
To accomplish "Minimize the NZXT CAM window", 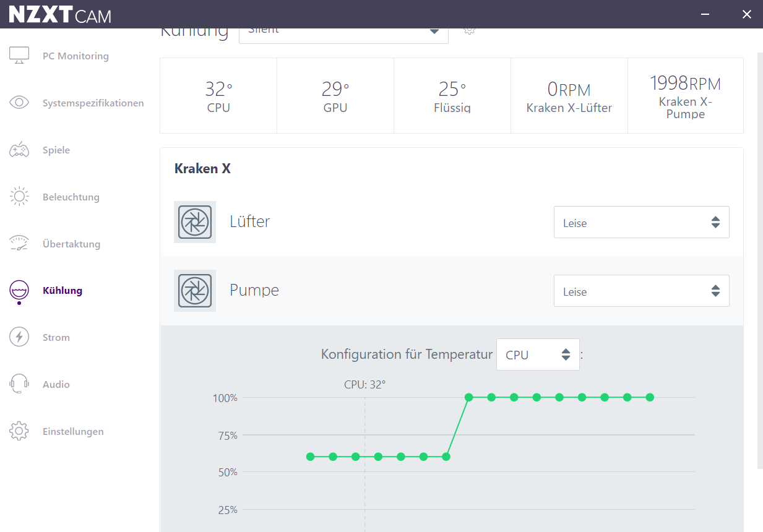I will coord(705,14).
